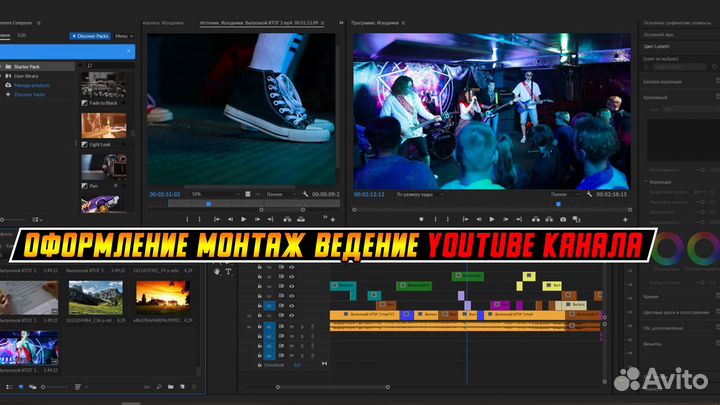720x405 pixels.
Task: Close the blue notification banner
Action: (x=129, y=50)
